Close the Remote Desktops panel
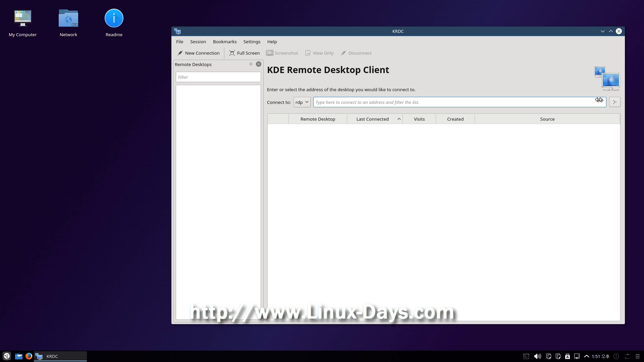The image size is (644, 362). coord(259,64)
